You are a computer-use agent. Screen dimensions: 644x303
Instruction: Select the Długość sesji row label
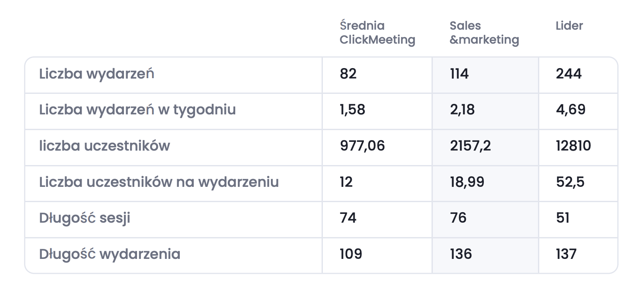[x=85, y=217]
